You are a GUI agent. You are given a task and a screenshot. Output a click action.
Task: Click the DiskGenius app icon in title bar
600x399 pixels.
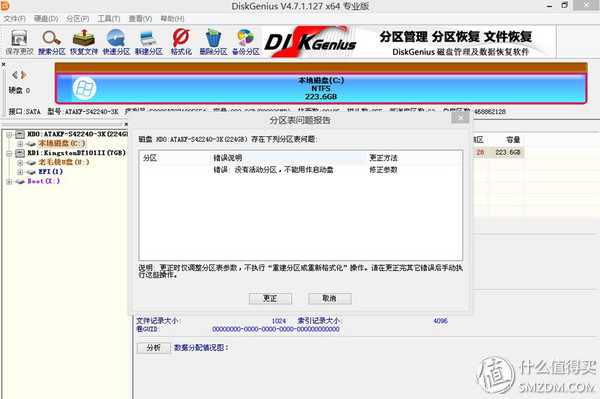tap(5, 5)
